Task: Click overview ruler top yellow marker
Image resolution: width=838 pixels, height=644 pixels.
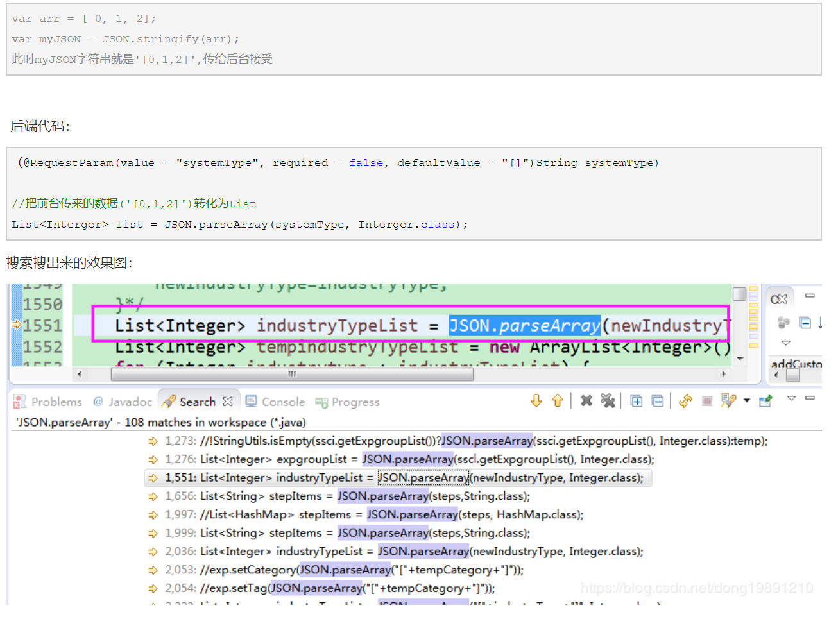Action: click(754, 289)
